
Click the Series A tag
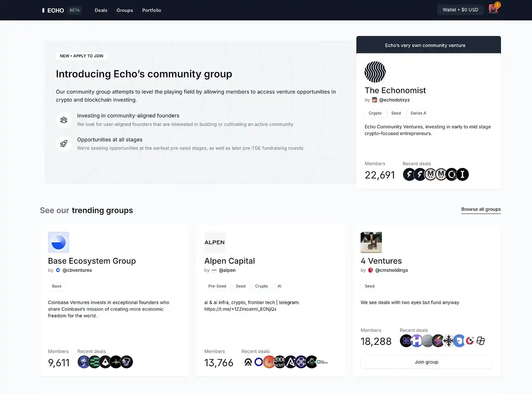(418, 113)
